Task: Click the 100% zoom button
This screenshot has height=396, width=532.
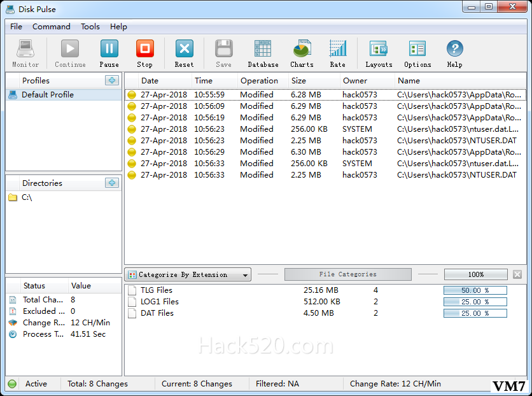Action: pyautogui.click(x=475, y=274)
